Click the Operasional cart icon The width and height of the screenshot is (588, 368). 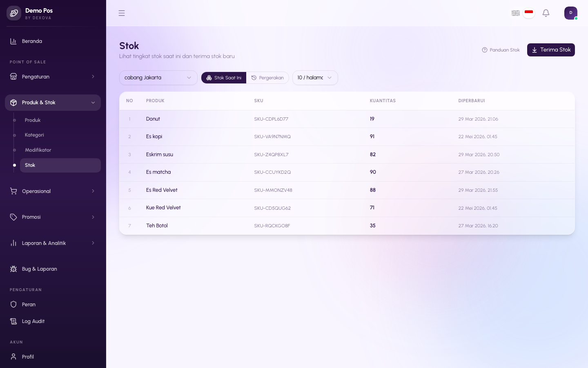click(13, 191)
